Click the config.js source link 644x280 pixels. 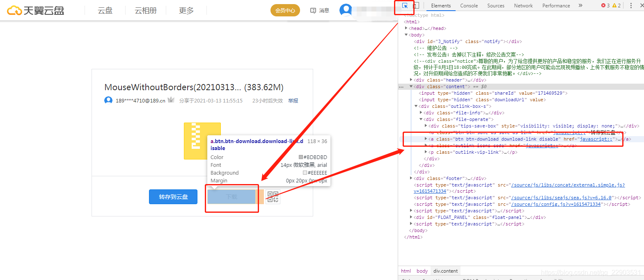tap(556, 204)
